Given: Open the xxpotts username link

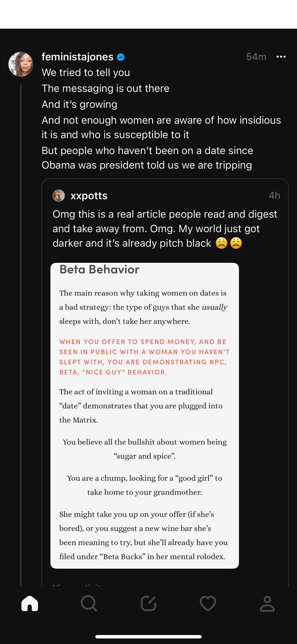Looking at the screenshot, I should coord(89,196).
